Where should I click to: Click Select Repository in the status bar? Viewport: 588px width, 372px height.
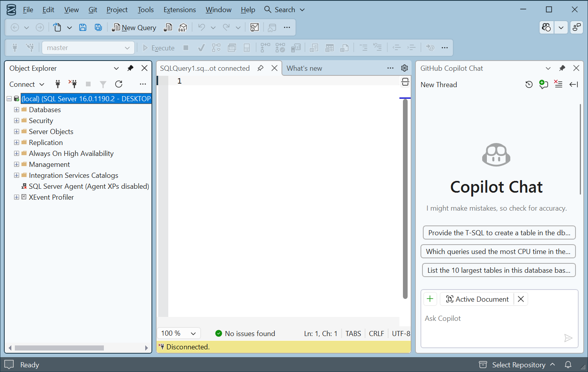(x=518, y=365)
